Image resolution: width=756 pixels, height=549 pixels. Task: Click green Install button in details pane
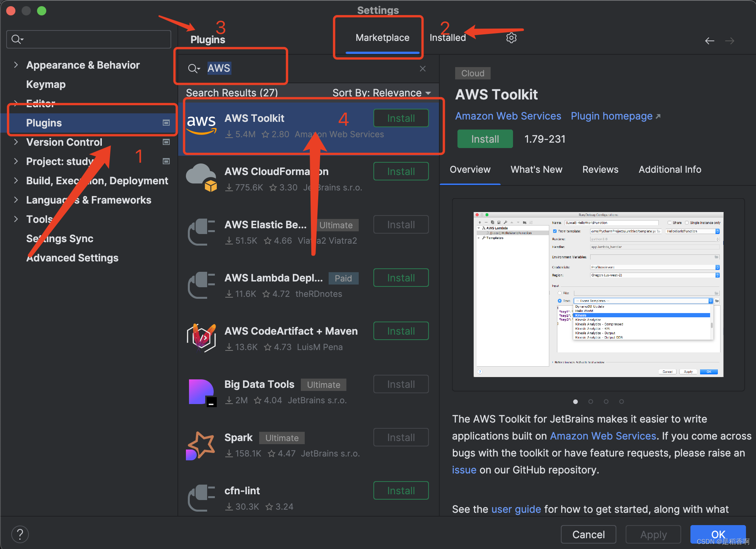pyautogui.click(x=485, y=139)
